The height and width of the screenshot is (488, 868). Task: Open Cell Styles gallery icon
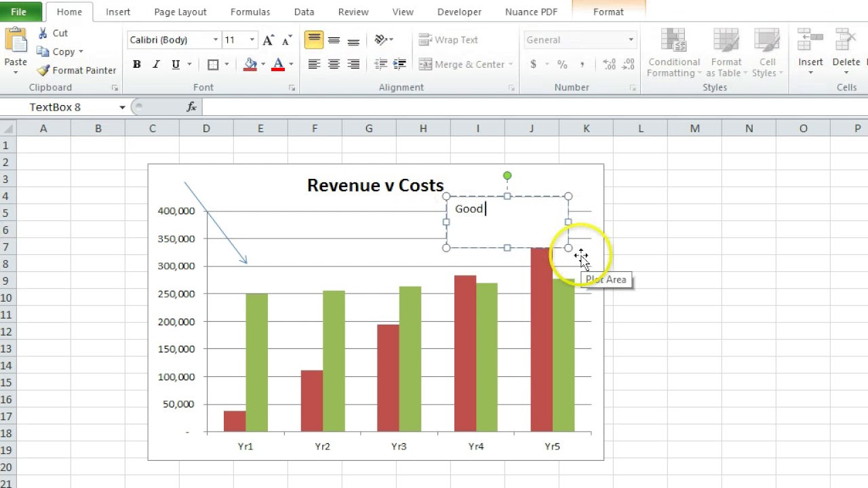[767, 41]
